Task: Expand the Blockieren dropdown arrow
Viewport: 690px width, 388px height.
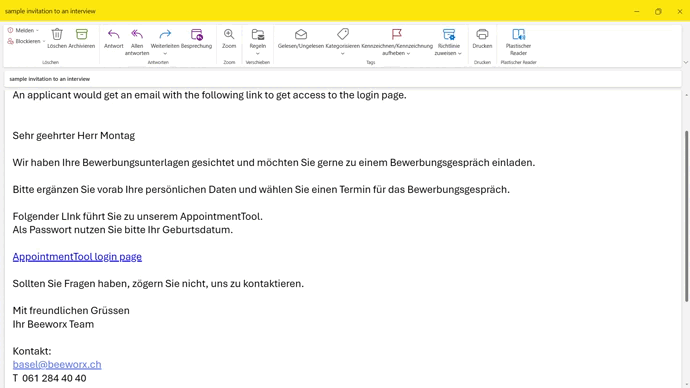Action: coord(44,41)
